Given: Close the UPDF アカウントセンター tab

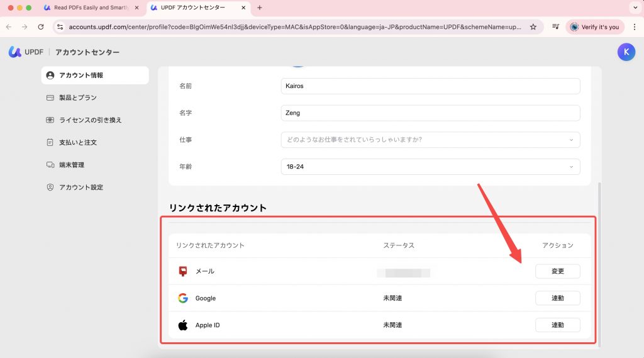Looking at the screenshot, I should 243,8.
